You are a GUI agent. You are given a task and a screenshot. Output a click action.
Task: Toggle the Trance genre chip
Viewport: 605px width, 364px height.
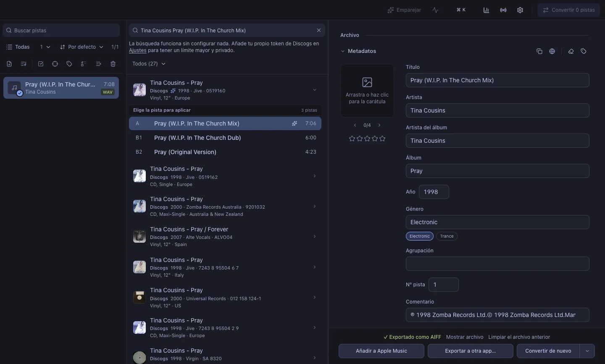pos(447,236)
